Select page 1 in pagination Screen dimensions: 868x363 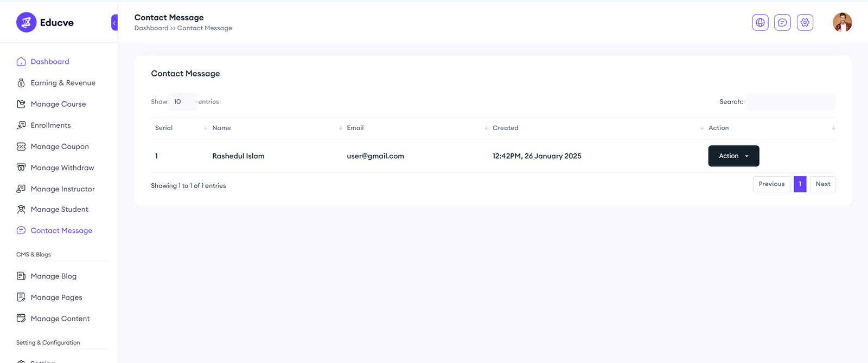click(800, 184)
